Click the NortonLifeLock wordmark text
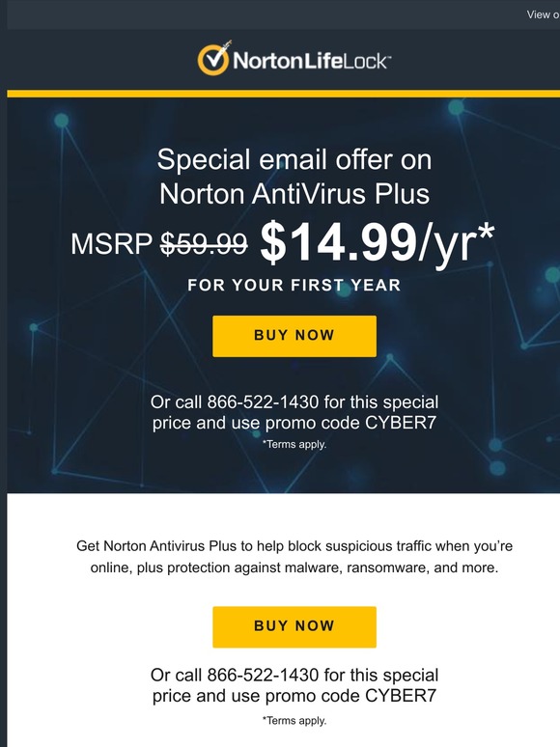Viewport: 560px width, 747px height. coord(312,62)
